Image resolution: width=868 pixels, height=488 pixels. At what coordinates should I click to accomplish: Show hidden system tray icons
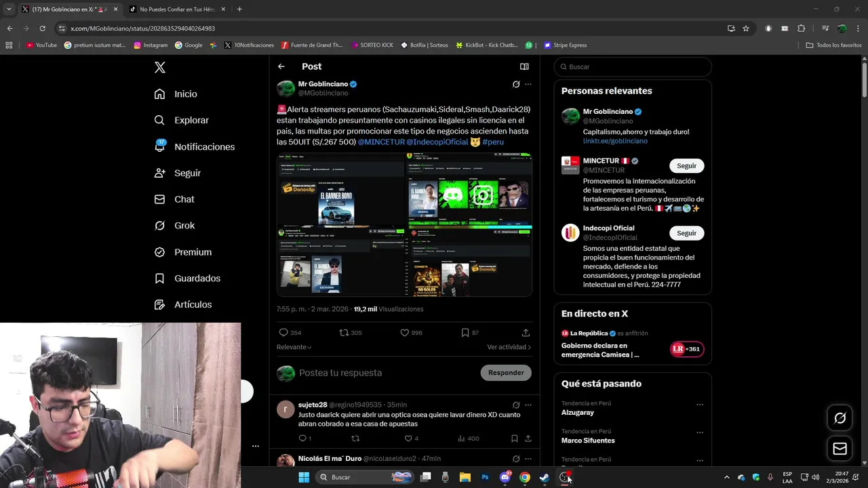coord(727,477)
